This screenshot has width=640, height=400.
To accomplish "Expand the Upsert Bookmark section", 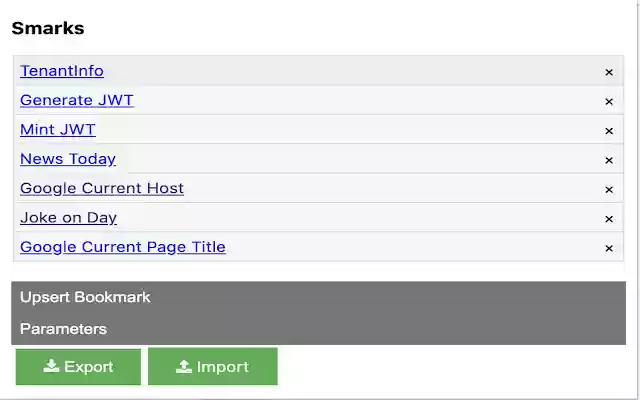I will 318,297.
